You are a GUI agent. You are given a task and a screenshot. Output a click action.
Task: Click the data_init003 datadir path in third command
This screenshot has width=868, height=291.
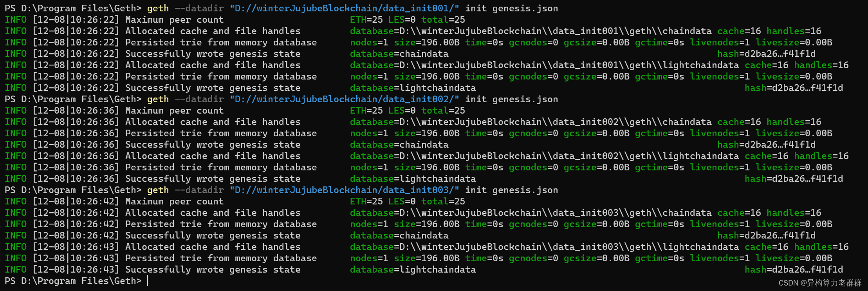click(345, 190)
